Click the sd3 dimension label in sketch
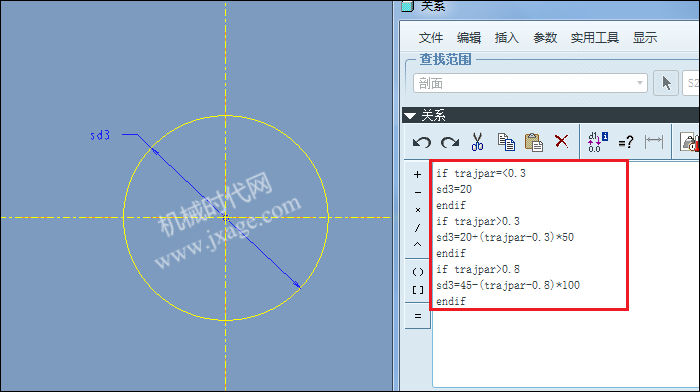The width and height of the screenshot is (700, 392). click(x=100, y=135)
